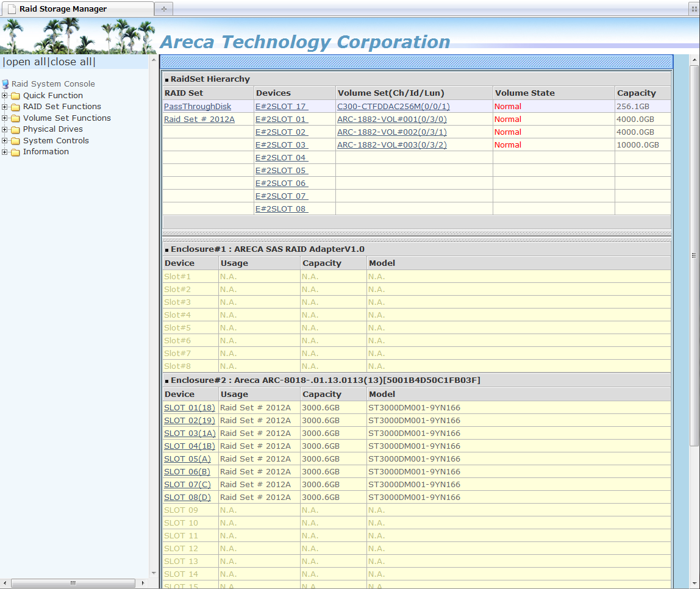700x589 pixels.
Task: Click the Volume Set Functions folder icon
Action: click(15, 118)
